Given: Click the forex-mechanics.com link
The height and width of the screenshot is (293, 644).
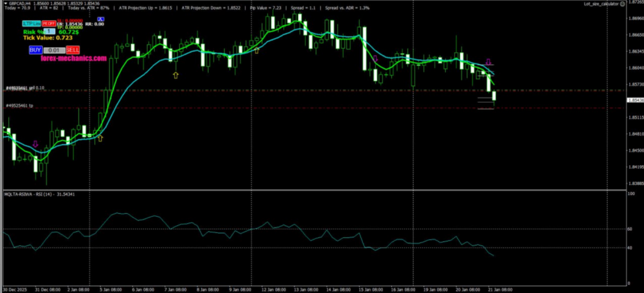Looking at the screenshot, I should click(74, 58).
